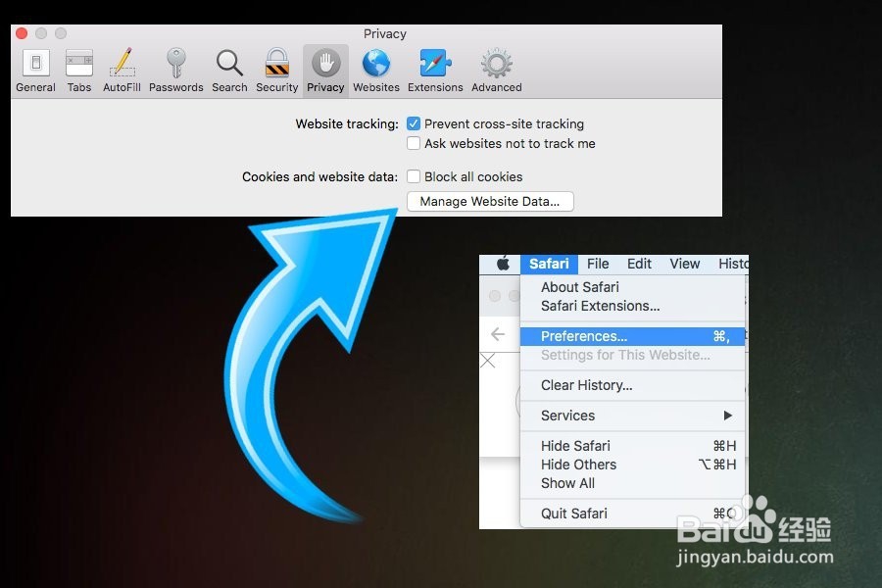Screen dimensions: 882x588
Task: Open the Extensions preferences pane
Action: pyautogui.click(x=435, y=71)
